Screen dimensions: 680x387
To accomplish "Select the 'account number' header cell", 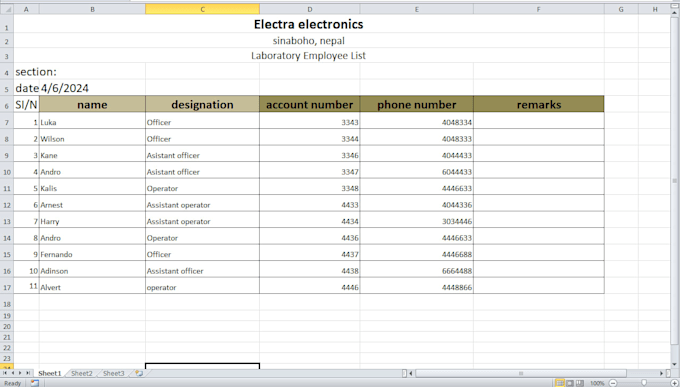I will [x=310, y=105].
